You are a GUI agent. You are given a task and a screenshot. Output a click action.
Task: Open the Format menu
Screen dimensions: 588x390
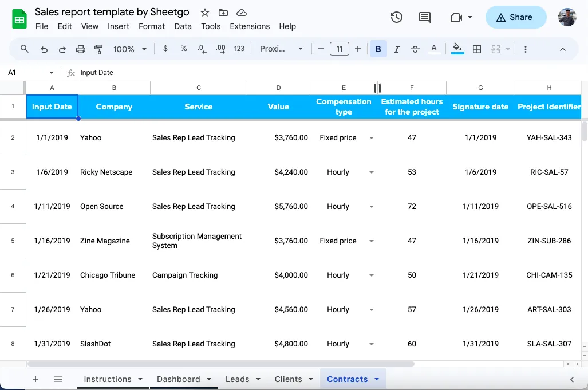click(152, 26)
